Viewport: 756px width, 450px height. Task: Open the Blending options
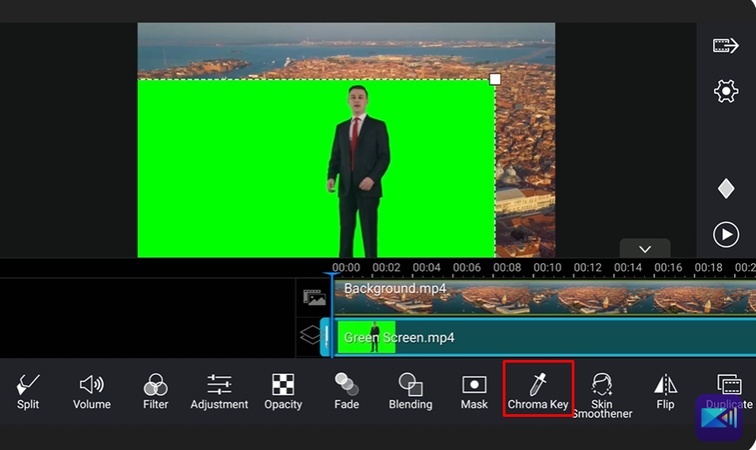[410, 392]
